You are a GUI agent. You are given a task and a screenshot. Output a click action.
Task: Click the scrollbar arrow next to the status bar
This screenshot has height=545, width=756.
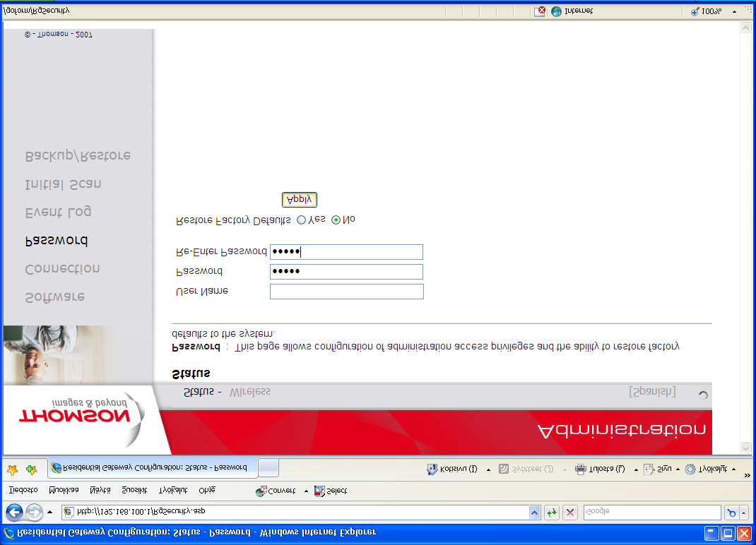click(746, 28)
